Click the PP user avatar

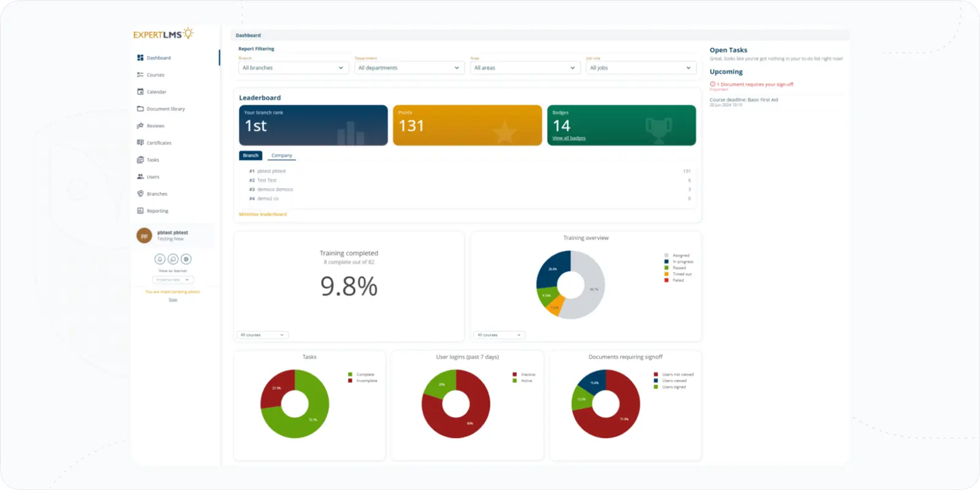point(144,236)
